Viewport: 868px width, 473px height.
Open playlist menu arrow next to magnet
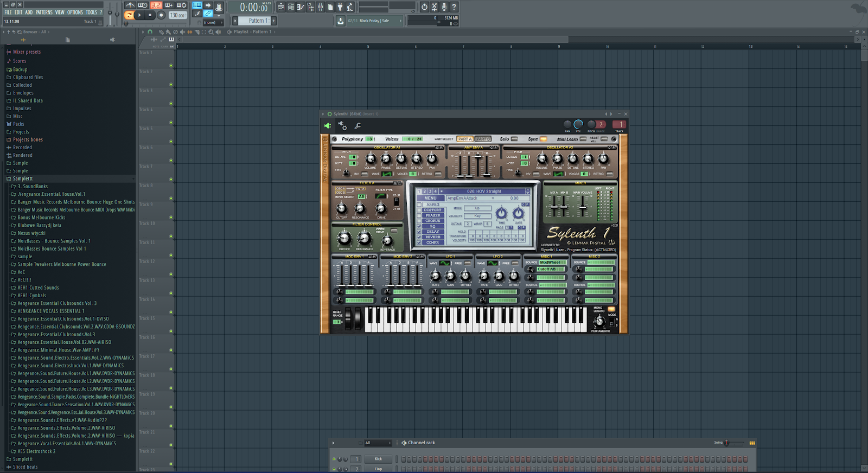(x=143, y=32)
